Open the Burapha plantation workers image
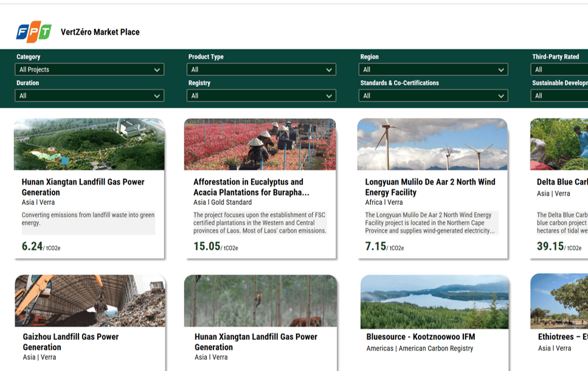The height and width of the screenshot is (371, 588). point(260,144)
